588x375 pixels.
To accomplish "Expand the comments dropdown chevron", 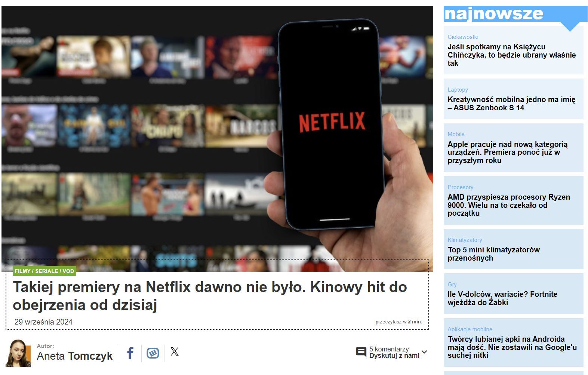I will (x=424, y=352).
